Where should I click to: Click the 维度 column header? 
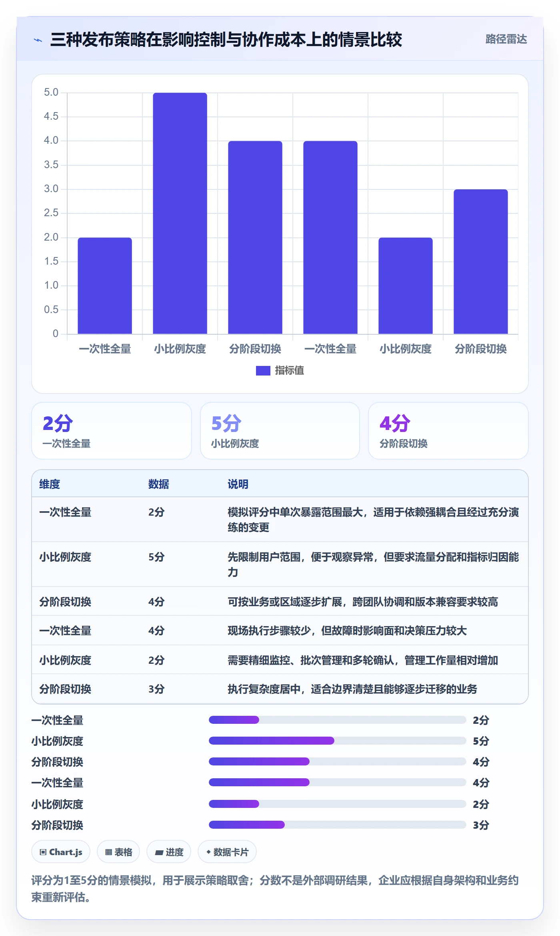tap(50, 484)
